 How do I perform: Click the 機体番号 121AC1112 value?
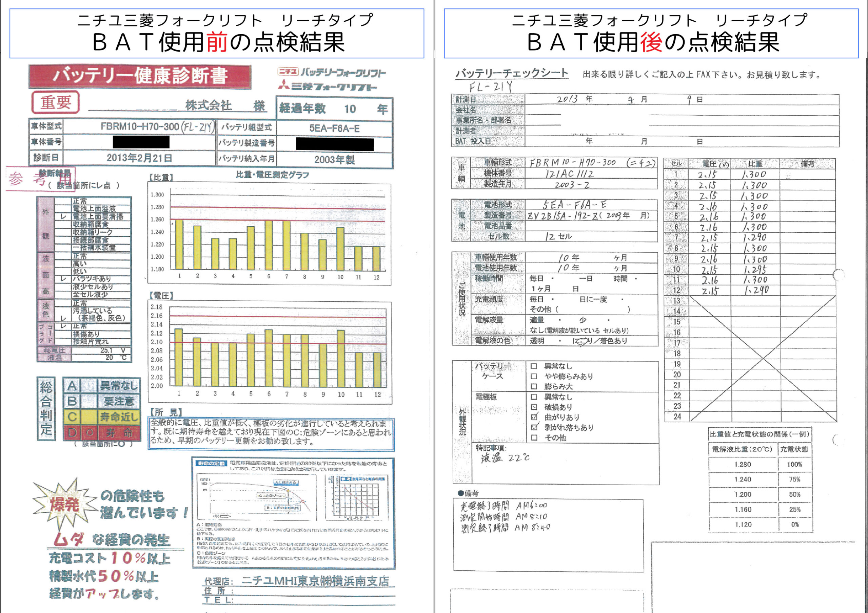point(569,174)
